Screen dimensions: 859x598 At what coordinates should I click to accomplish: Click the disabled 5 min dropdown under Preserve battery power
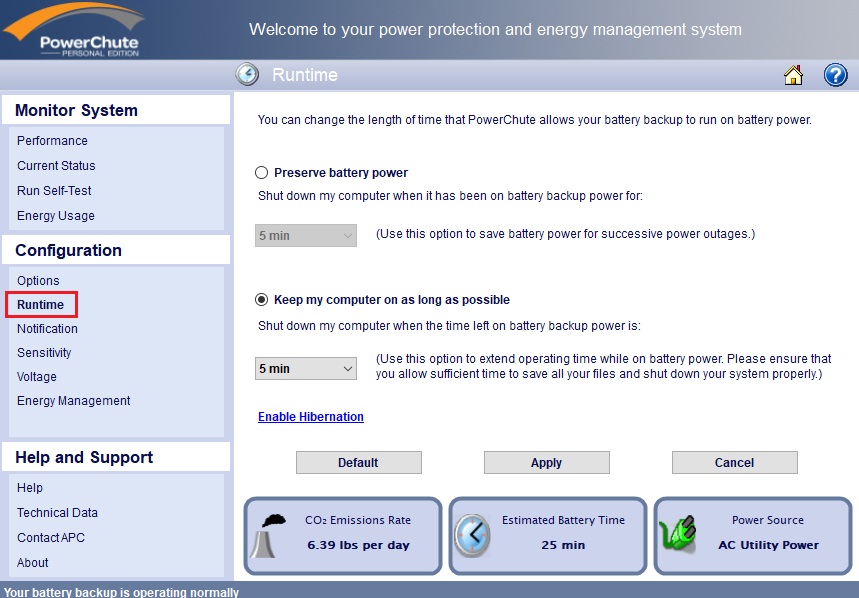point(306,235)
